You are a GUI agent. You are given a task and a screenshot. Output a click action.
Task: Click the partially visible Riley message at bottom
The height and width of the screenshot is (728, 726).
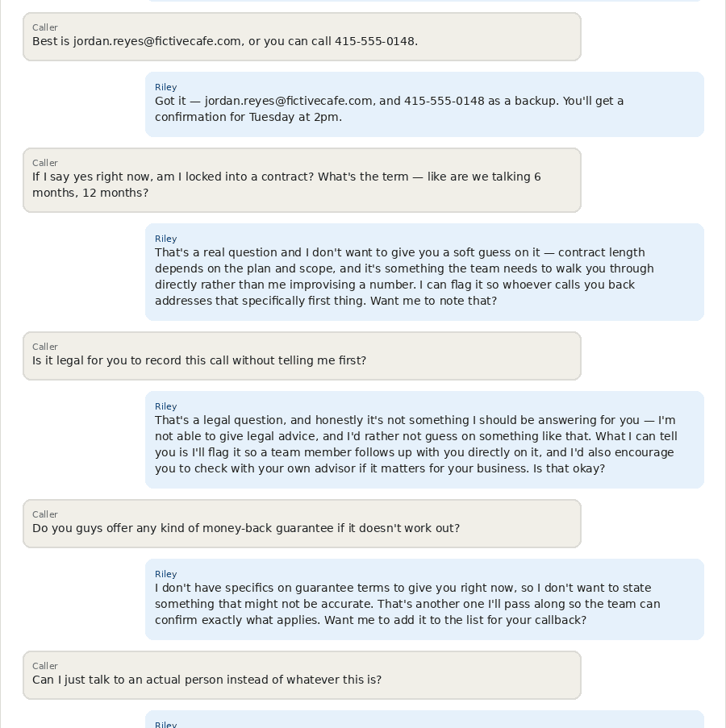pyautogui.click(x=424, y=719)
